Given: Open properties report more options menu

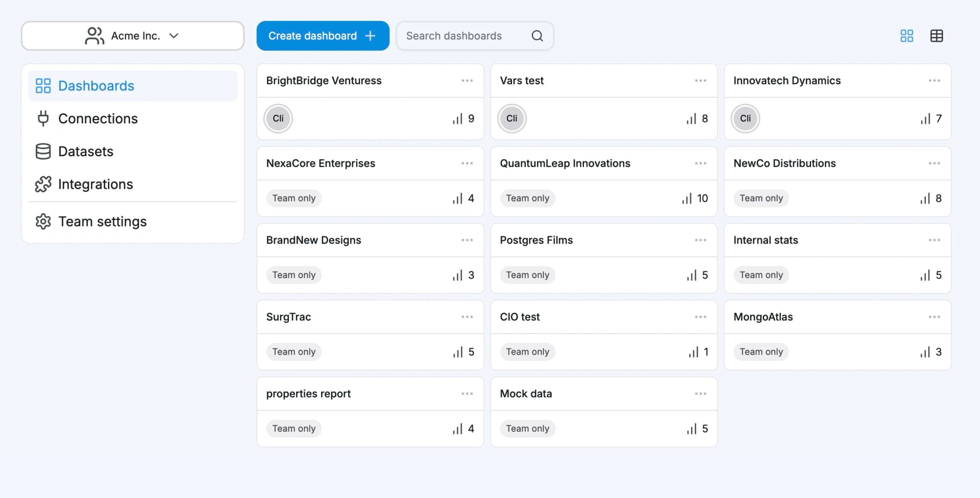Looking at the screenshot, I should point(467,394).
